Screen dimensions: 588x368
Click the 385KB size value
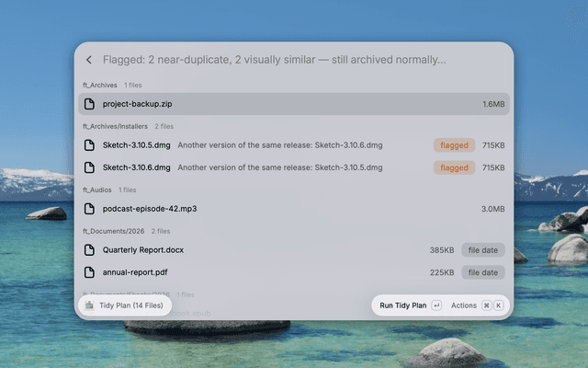click(x=442, y=250)
